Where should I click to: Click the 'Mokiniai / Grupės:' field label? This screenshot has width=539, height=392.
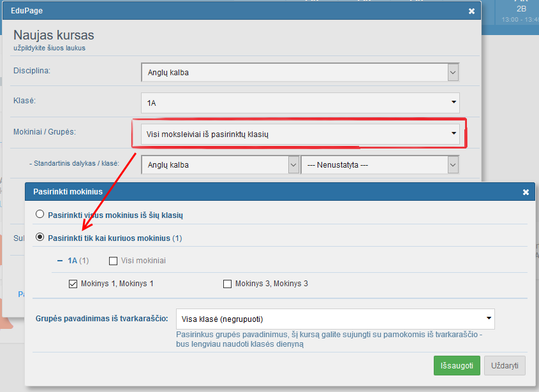45,132
